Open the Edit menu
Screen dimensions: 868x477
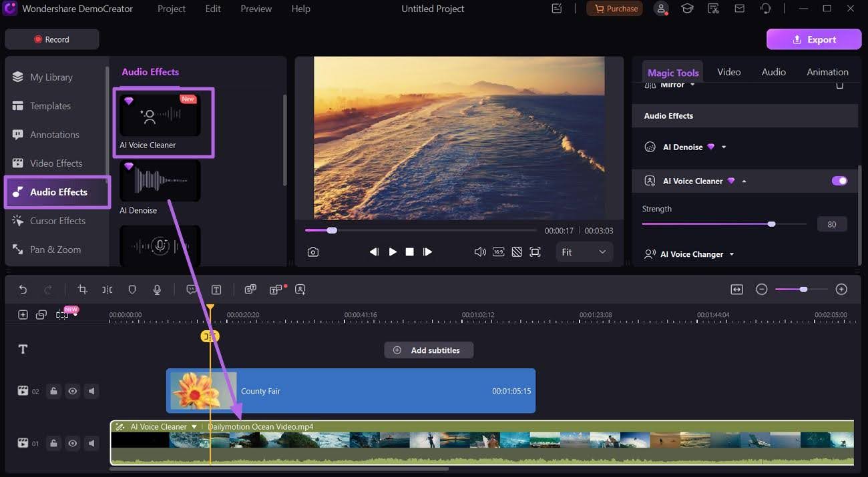[x=213, y=9]
